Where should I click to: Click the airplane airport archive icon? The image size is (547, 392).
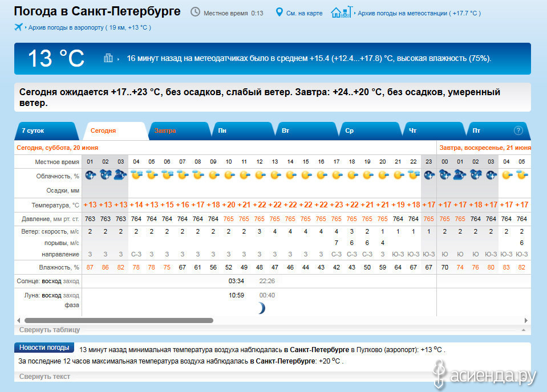tap(18, 27)
